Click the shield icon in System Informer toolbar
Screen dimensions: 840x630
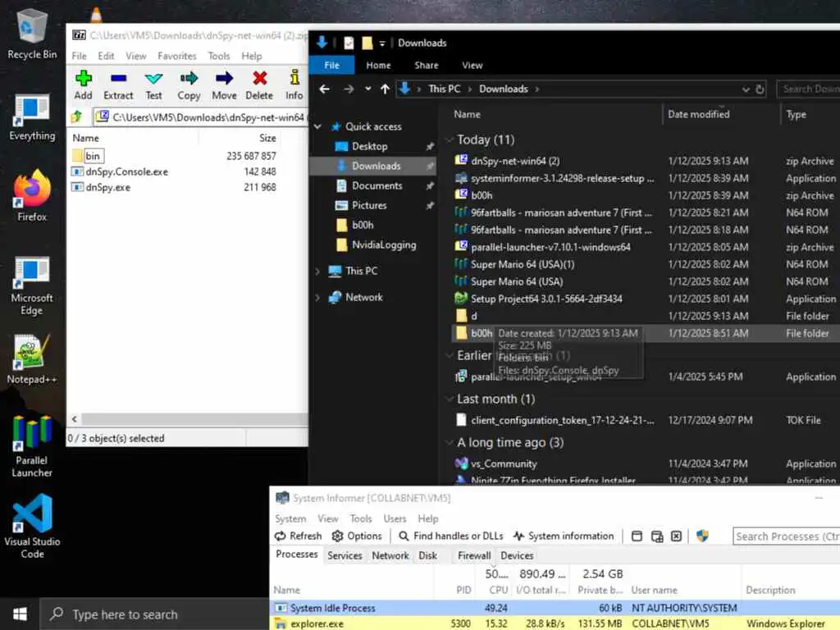(702, 536)
